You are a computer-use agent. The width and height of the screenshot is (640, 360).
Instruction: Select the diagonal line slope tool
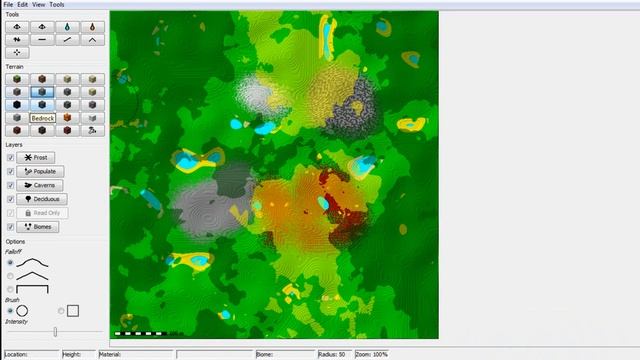coord(67,40)
